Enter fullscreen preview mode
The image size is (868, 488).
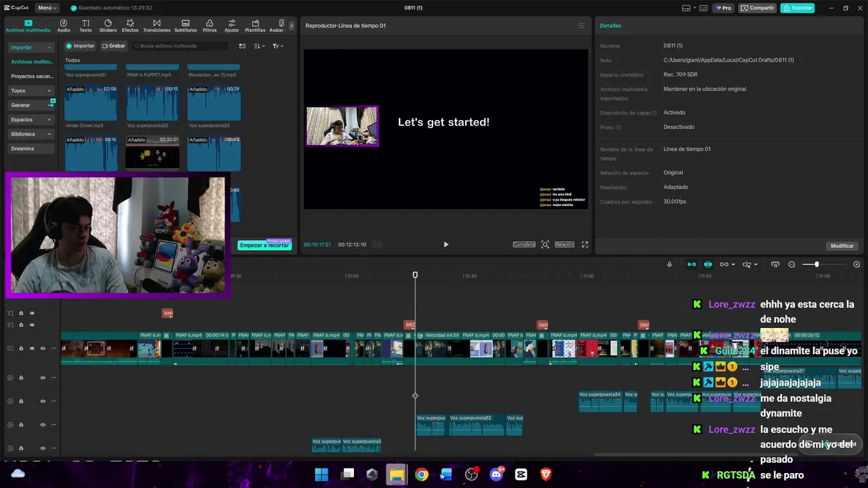[x=585, y=245]
